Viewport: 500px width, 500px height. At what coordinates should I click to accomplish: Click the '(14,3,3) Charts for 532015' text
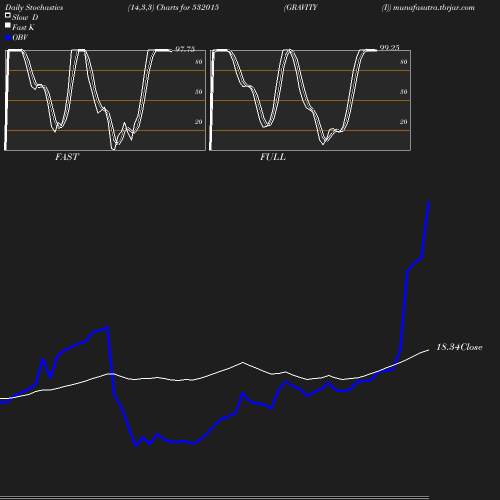click(173, 8)
